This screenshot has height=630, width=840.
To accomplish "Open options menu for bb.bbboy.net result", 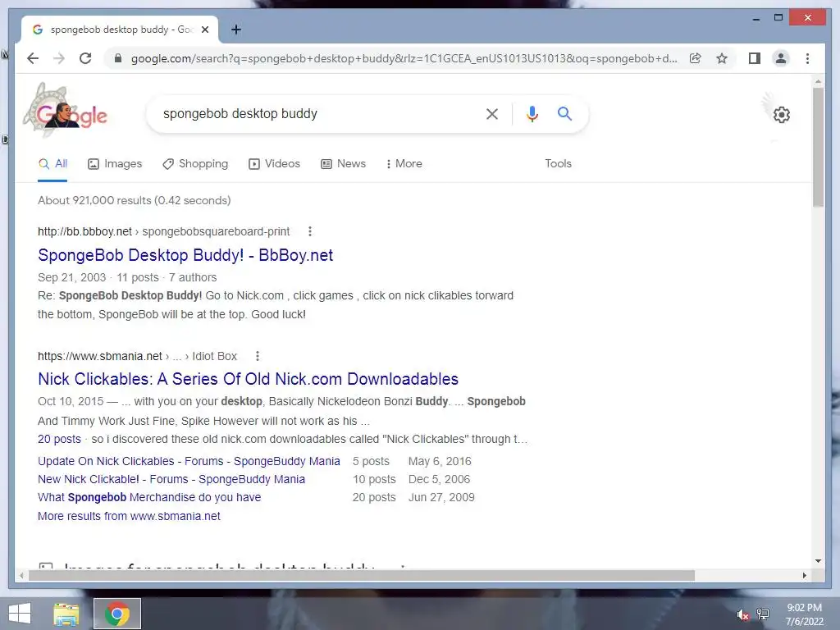I will pos(309,231).
